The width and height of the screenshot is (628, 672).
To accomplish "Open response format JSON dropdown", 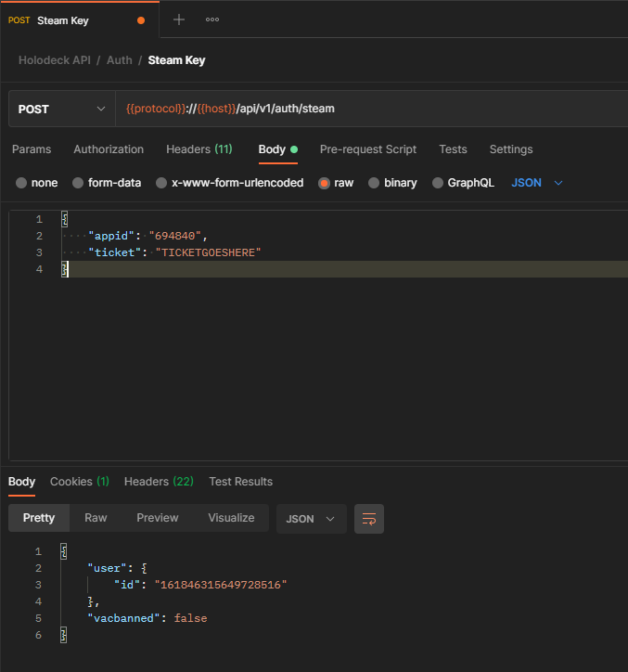I will coord(312,519).
